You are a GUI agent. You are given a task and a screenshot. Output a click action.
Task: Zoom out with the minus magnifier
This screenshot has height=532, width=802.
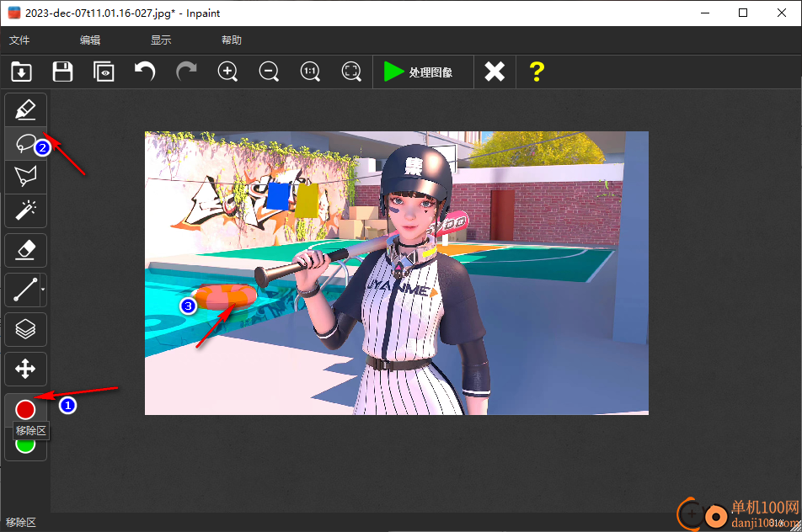click(x=269, y=72)
